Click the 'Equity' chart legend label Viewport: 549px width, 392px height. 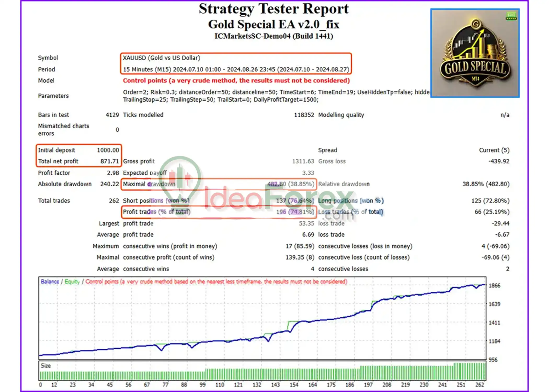click(x=72, y=282)
